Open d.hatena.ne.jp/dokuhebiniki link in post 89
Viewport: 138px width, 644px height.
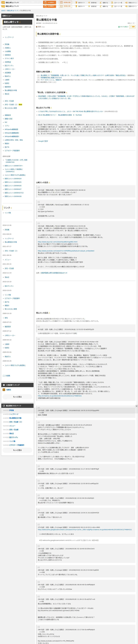tap(60, 396)
